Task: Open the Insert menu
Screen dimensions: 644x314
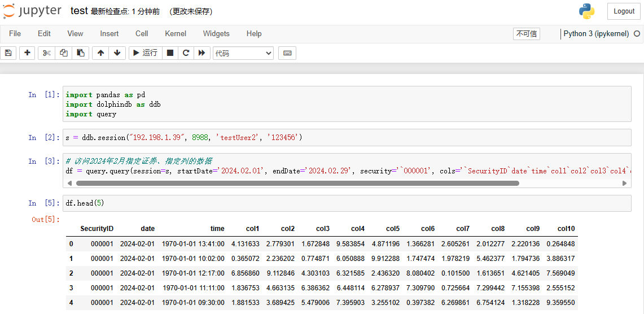Action: pyautogui.click(x=109, y=34)
